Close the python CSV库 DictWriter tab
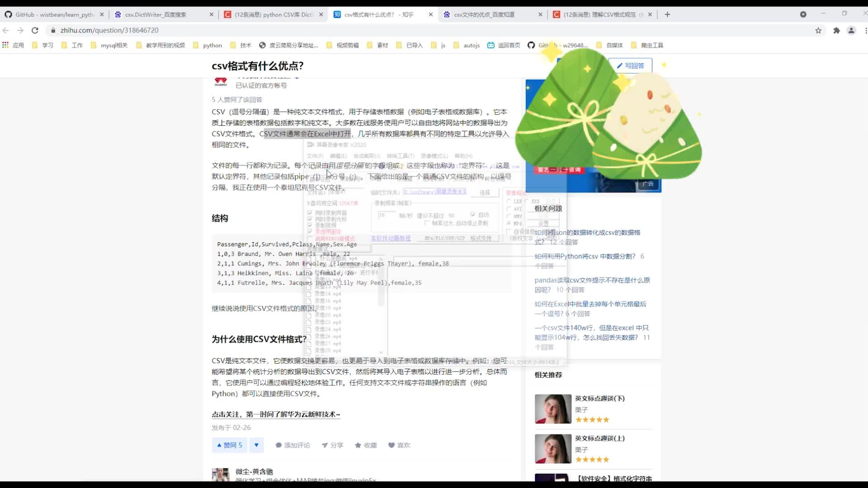This screenshot has width=868, height=488. [x=321, y=14]
